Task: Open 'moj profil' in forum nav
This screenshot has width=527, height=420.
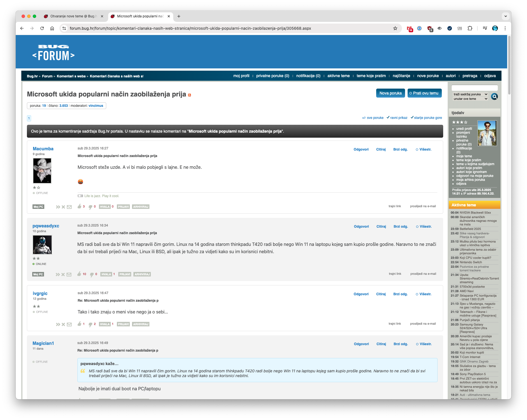Action: click(x=241, y=76)
